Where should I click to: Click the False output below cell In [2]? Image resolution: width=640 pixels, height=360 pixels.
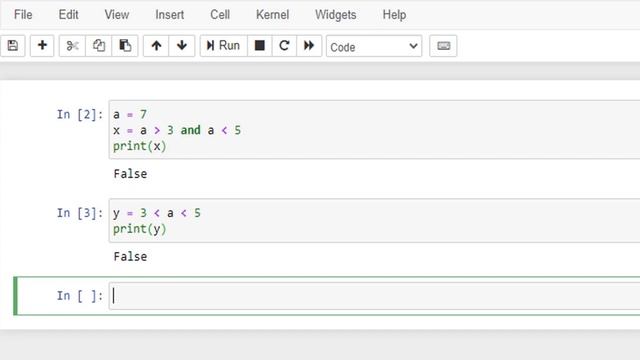coord(130,174)
